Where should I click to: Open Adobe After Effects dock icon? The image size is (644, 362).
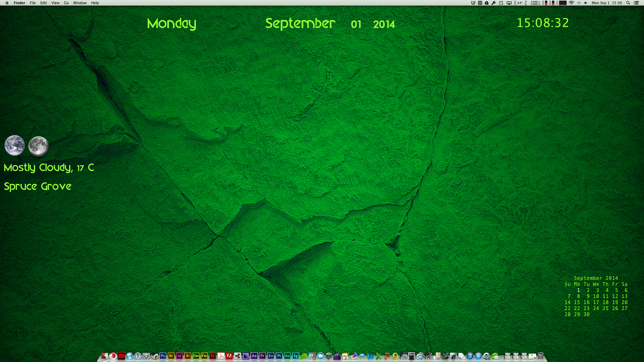pos(254,356)
